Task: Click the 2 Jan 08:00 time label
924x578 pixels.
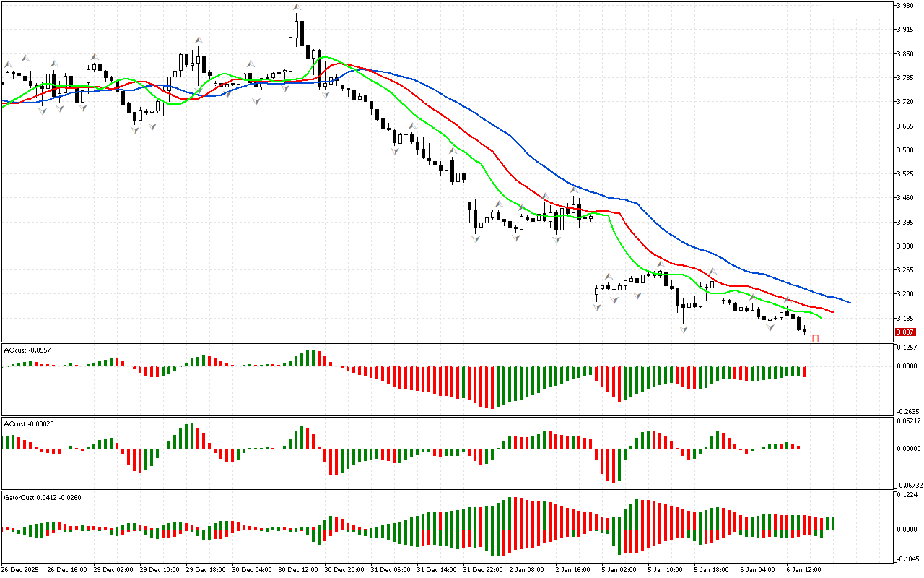Action: 525,569
